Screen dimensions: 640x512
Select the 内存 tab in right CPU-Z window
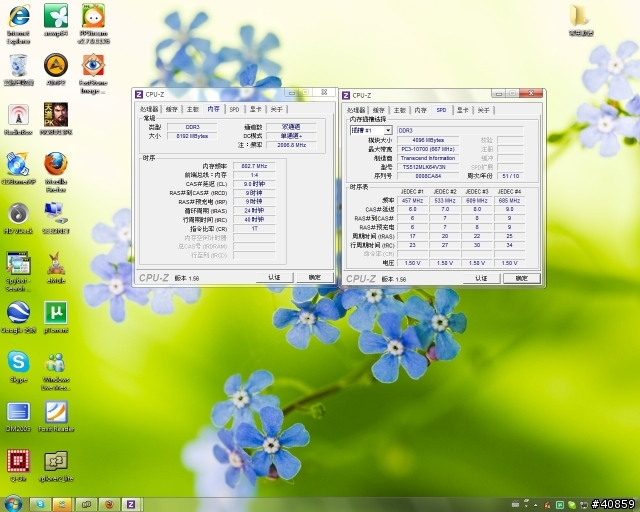[x=420, y=110]
